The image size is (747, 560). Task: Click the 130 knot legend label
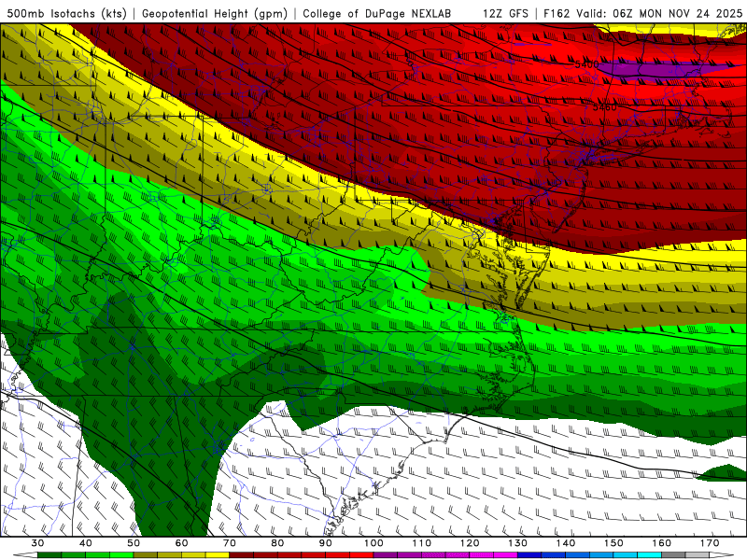[x=518, y=543]
